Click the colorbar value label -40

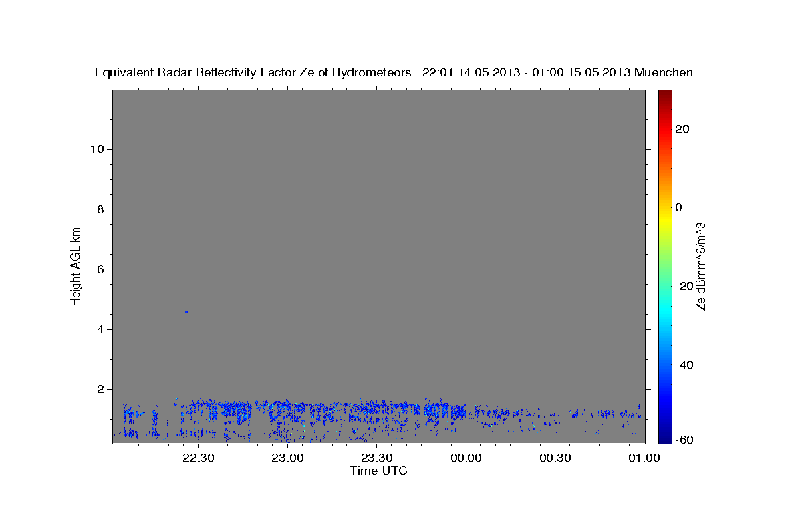tap(685, 364)
